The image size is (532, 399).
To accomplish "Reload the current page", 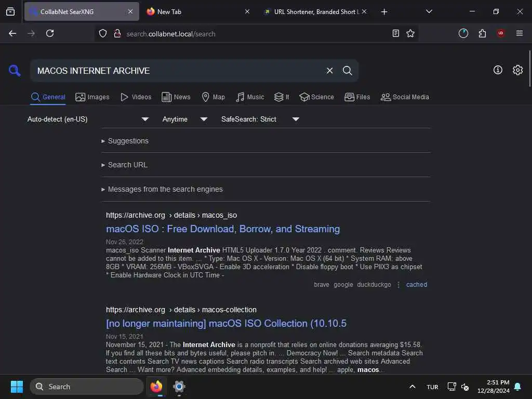I will click(50, 33).
